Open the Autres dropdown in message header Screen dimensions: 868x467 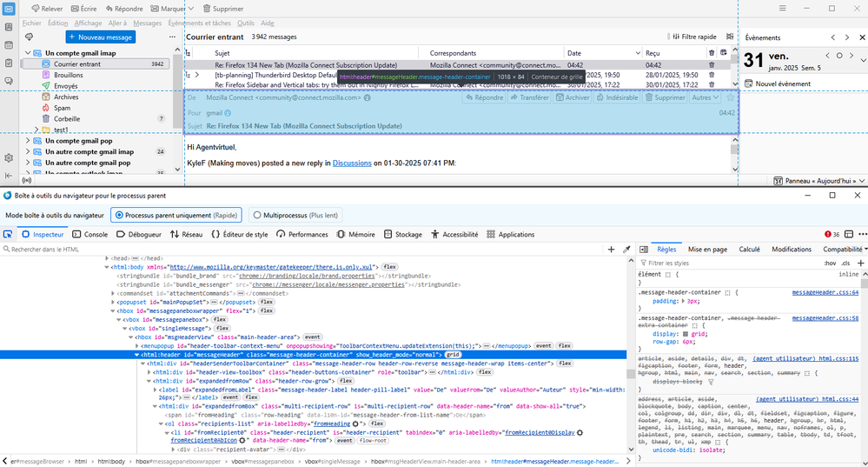coord(706,97)
